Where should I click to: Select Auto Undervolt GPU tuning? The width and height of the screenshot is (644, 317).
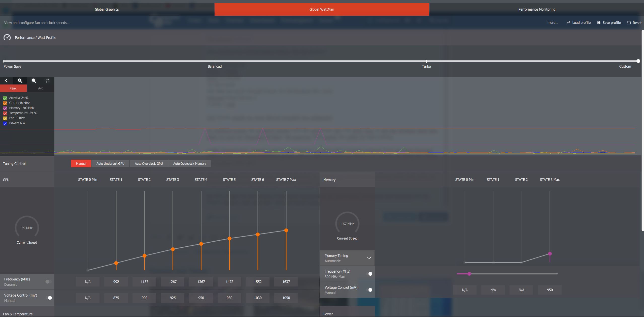click(110, 164)
